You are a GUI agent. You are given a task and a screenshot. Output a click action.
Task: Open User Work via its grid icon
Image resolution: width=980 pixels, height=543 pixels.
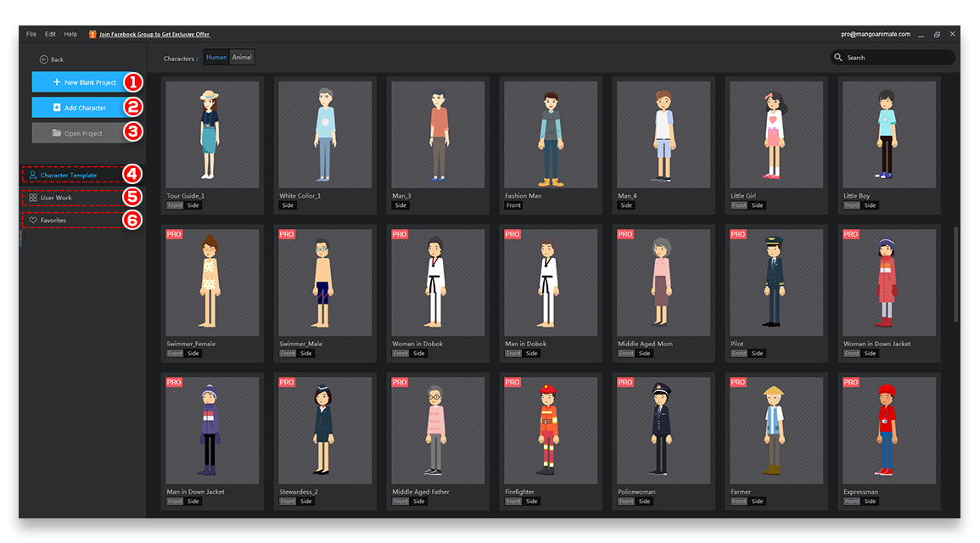(x=32, y=198)
